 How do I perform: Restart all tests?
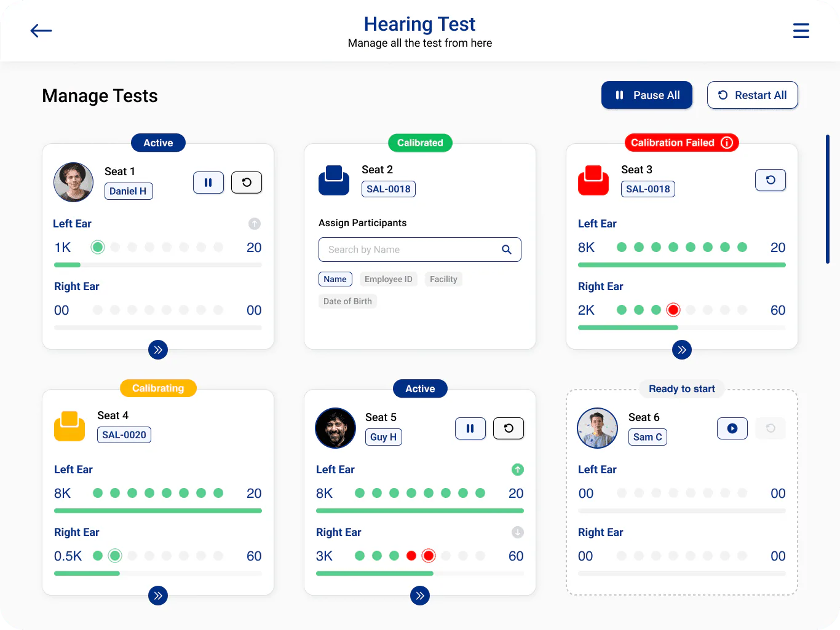[x=753, y=95]
